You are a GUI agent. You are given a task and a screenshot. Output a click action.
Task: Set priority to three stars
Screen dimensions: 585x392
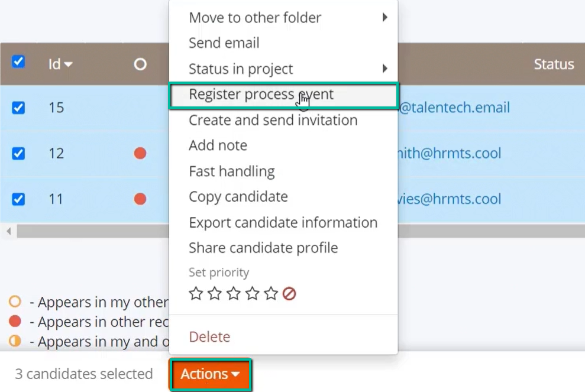tap(234, 293)
